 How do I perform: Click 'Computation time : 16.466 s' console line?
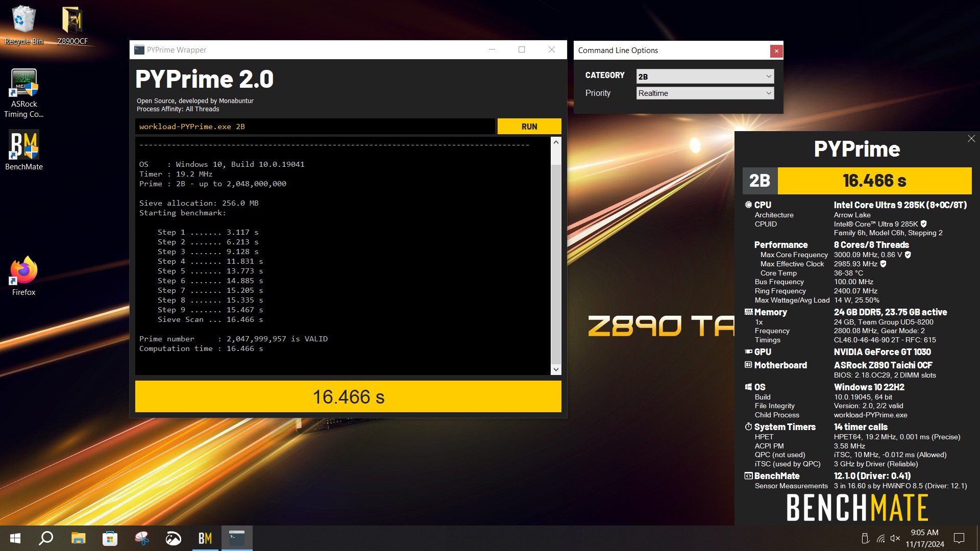coord(201,348)
